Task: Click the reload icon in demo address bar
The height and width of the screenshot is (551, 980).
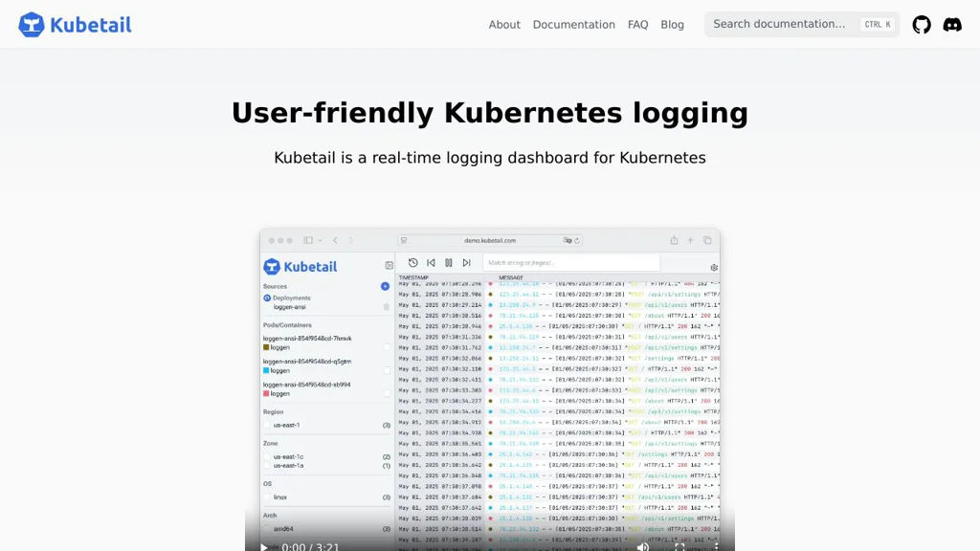Action: [x=577, y=240]
